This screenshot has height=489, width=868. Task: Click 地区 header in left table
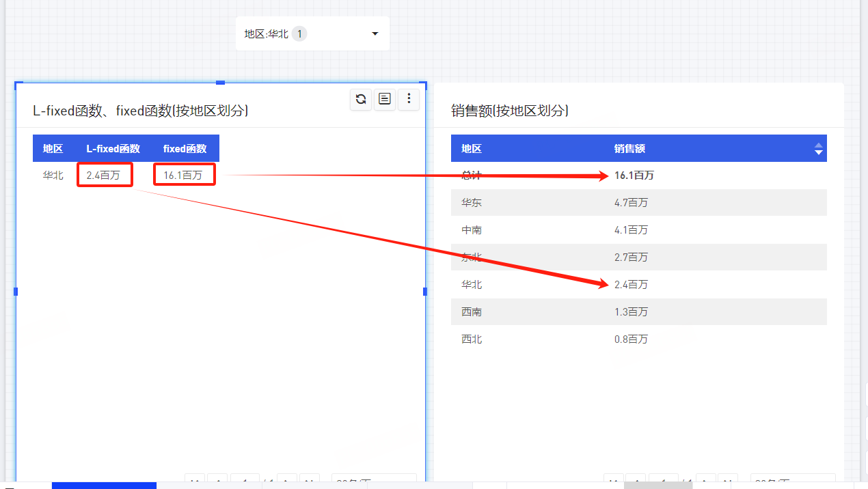(53, 148)
